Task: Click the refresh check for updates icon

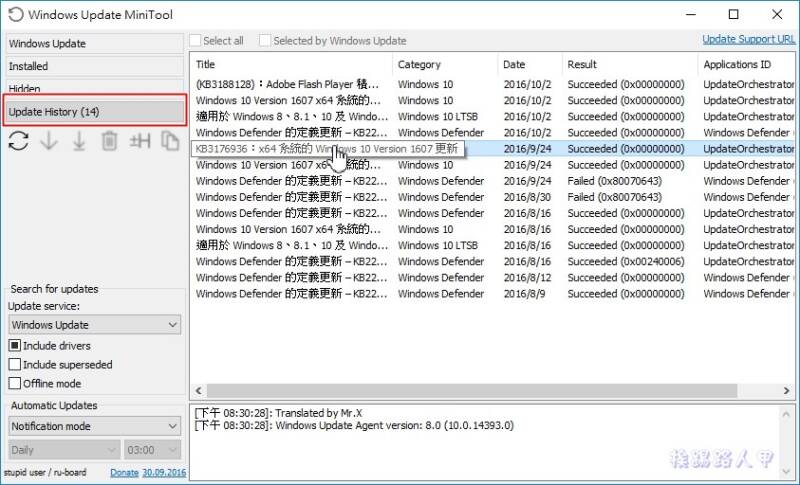Action: pyautogui.click(x=18, y=141)
